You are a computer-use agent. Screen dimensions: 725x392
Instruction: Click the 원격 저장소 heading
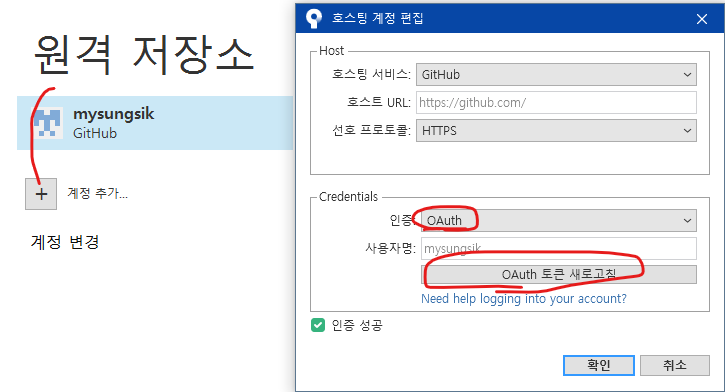[144, 55]
